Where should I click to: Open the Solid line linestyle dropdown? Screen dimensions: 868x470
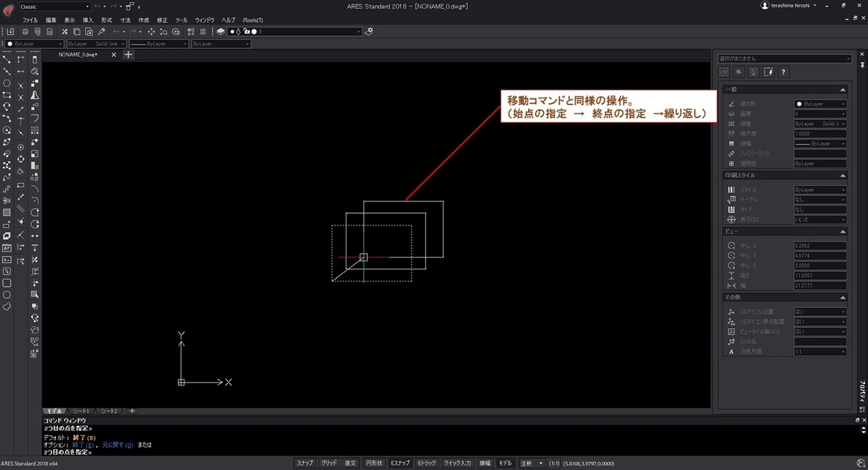(x=97, y=43)
